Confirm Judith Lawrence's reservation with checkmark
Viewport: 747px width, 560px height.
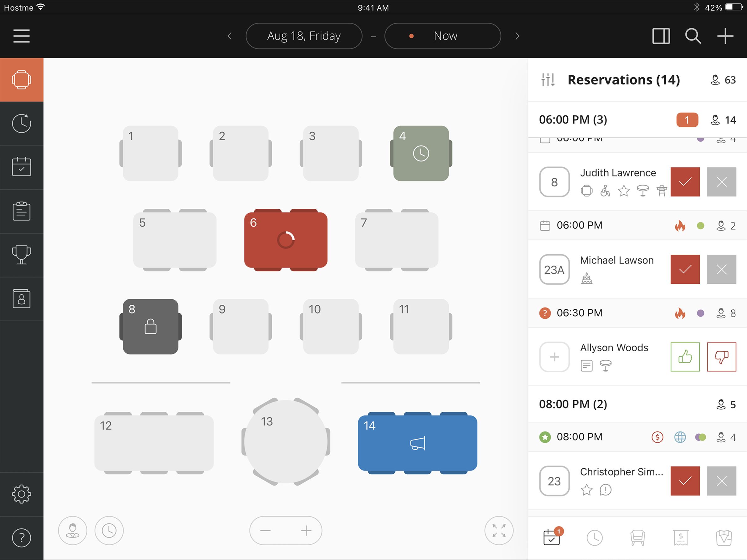tap(685, 182)
